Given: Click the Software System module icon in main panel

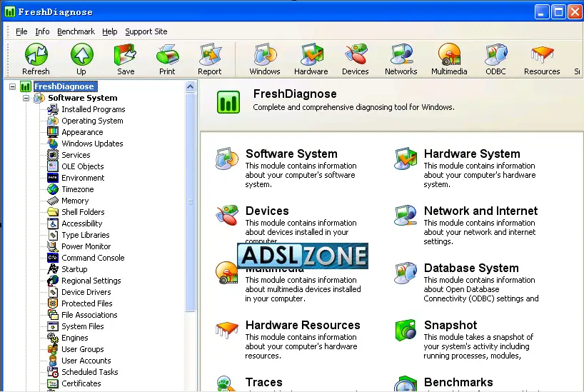Looking at the screenshot, I should pos(227,159).
